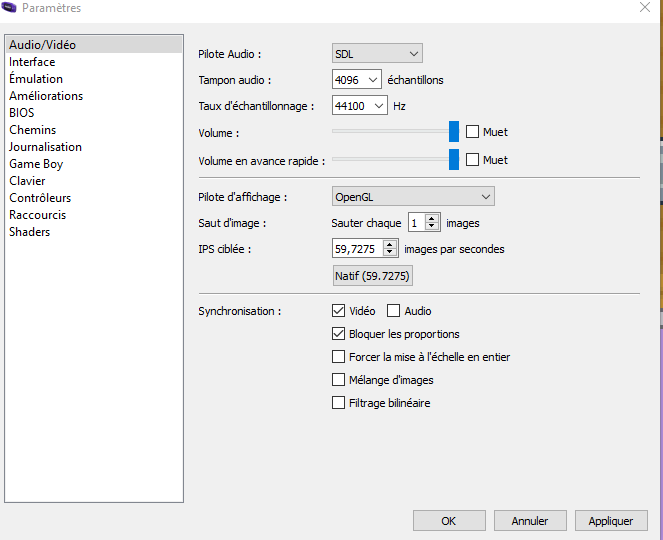Viewport: 663px width, 540px height.
Task: Click the Appliquer button
Action: (611, 521)
